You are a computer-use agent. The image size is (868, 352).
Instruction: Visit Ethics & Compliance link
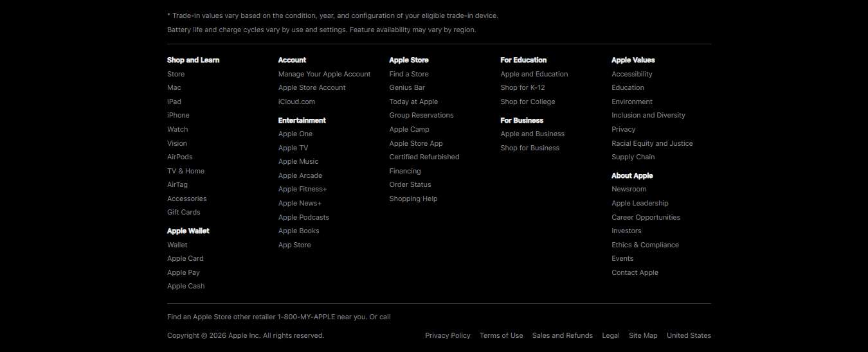click(x=645, y=245)
